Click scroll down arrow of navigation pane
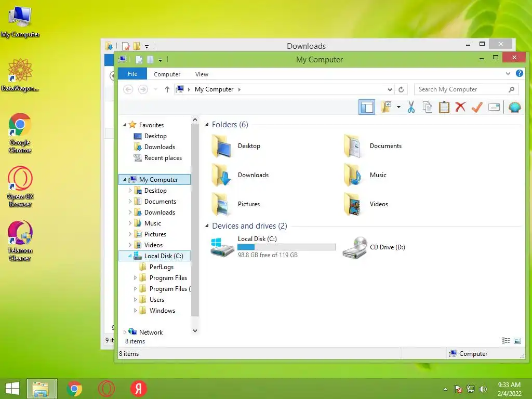This screenshot has height=399, width=532. (x=195, y=331)
